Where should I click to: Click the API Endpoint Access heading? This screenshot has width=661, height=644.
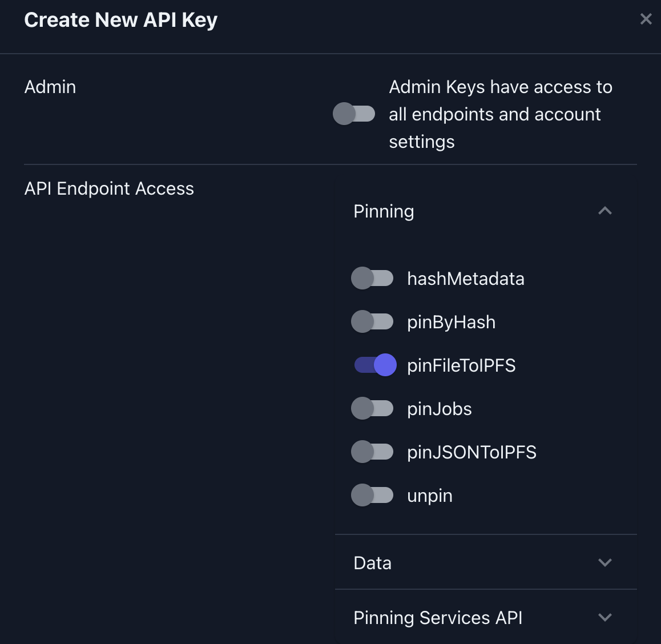point(109,188)
